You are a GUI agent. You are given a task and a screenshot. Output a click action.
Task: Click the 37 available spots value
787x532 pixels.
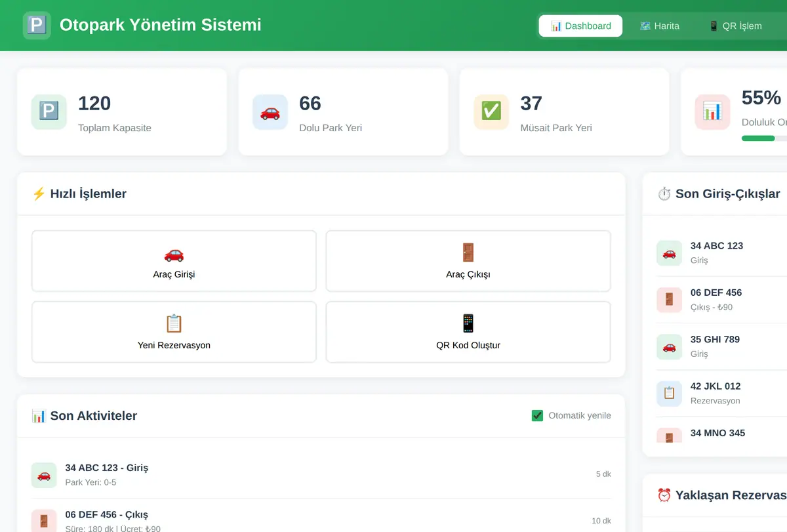tap(531, 103)
